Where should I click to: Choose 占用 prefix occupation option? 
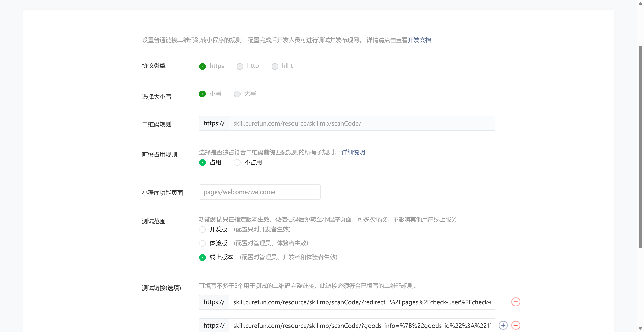pos(202,163)
